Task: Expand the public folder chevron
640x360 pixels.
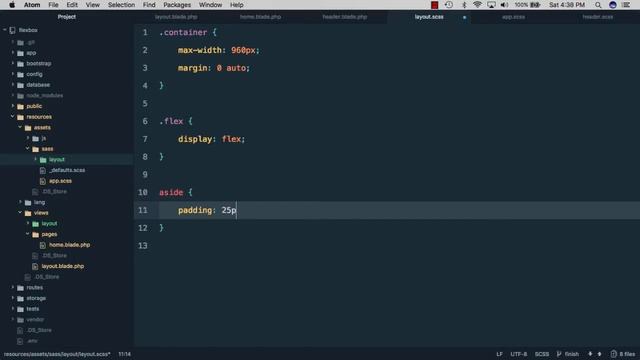Action: pyautogui.click(x=13, y=106)
